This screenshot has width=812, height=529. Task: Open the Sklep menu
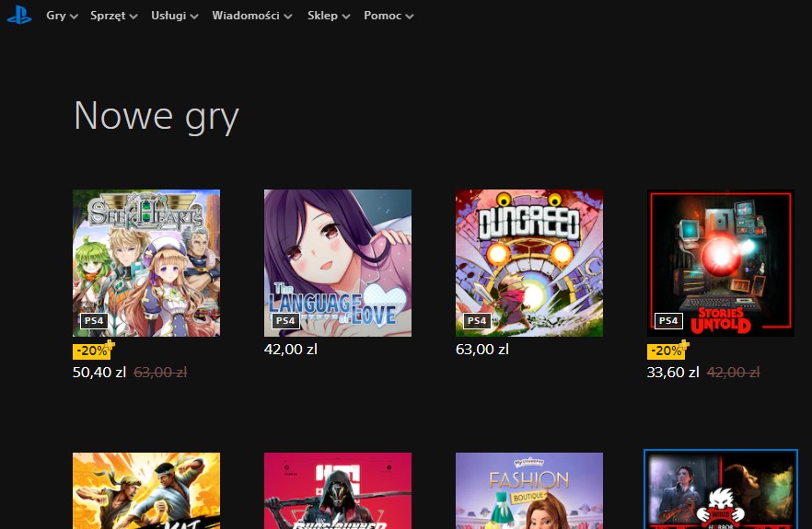click(329, 16)
